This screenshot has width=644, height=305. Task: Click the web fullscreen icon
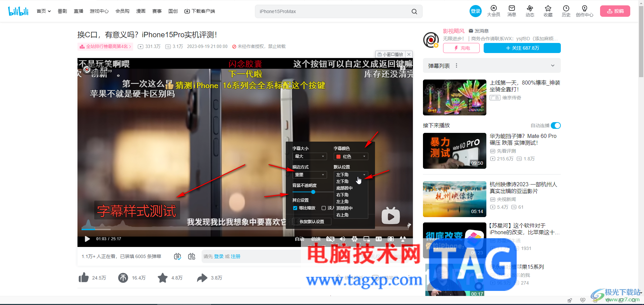tap(391, 239)
